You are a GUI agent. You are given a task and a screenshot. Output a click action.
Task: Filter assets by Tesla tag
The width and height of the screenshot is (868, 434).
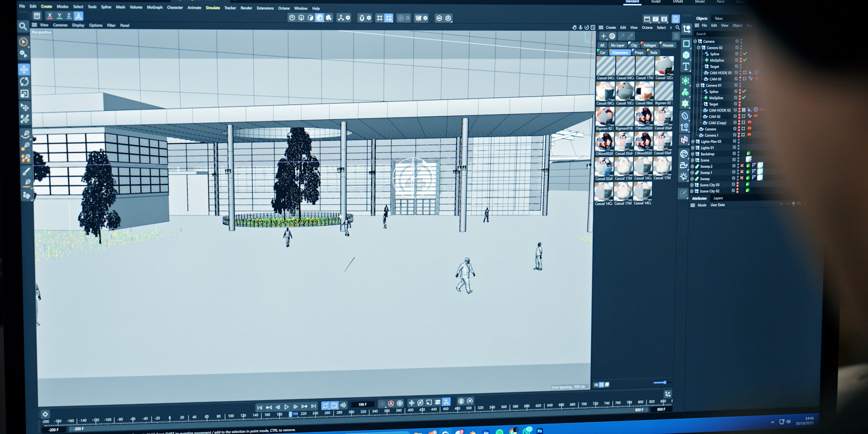(654, 52)
